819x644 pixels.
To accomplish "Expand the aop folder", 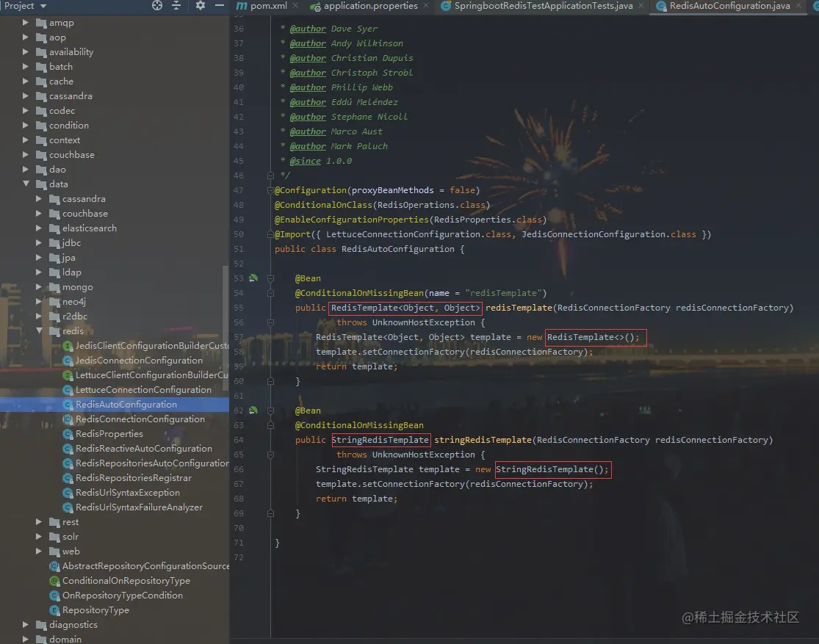I will click(25, 37).
